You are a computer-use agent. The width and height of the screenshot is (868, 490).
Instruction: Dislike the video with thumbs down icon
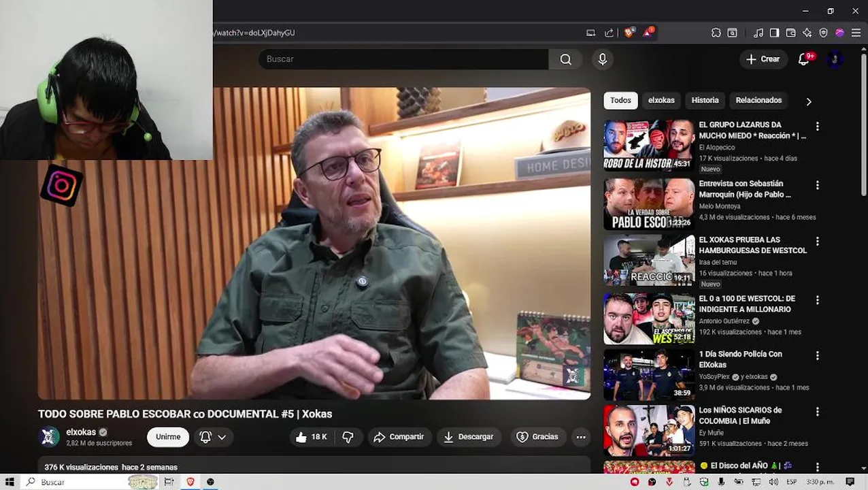pyautogui.click(x=348, y=437)
